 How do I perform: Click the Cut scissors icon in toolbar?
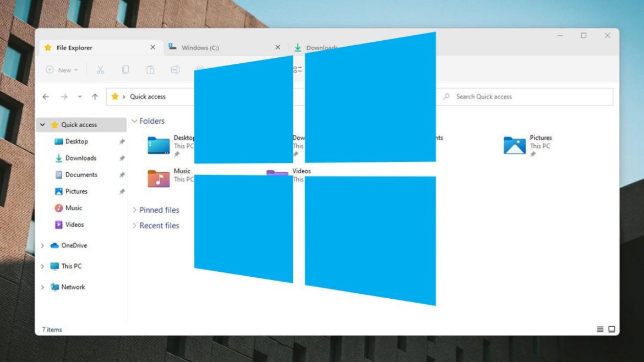point(100,70)
